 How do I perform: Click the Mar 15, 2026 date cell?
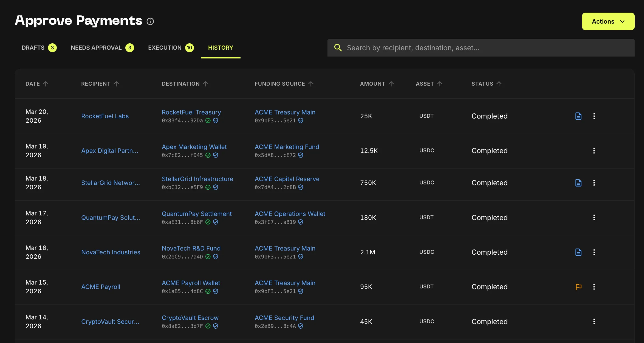pos(37,287)
